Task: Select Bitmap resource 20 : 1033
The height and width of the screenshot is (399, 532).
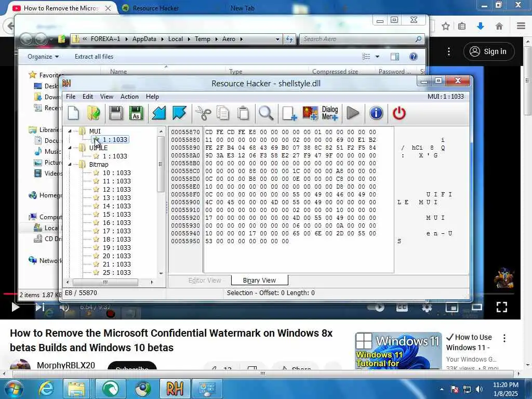Action: coord(116,256)
